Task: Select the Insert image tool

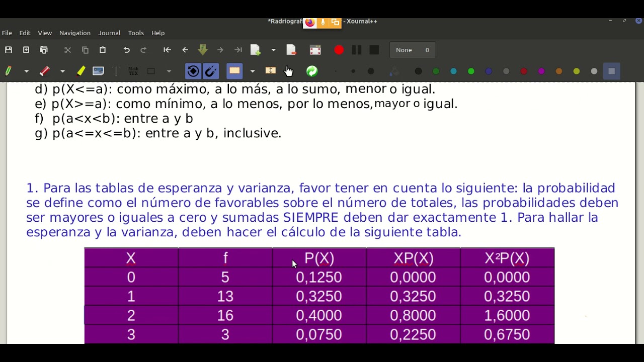Action: pyautogui.click(x=98, y=71)
